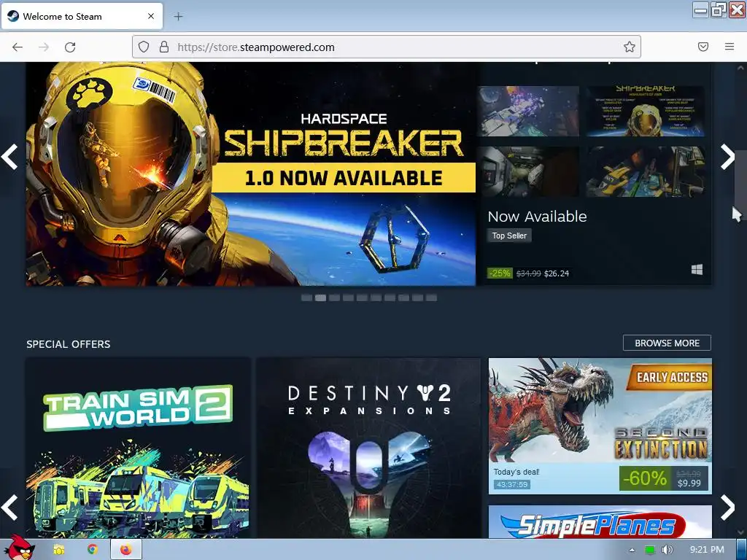Click the address bar URL field
The width and height of the screenshot is (747, 560).
pyautogui.click(x=387, y=47)
